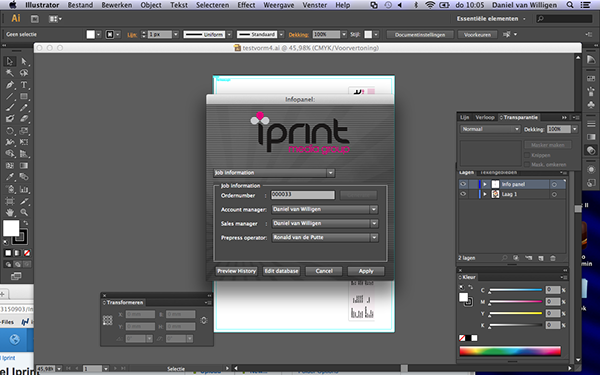Viewport: 600px width, 375px height.
Task: Open the Uniform stroke profile dropdown
Action: point(207,34)
